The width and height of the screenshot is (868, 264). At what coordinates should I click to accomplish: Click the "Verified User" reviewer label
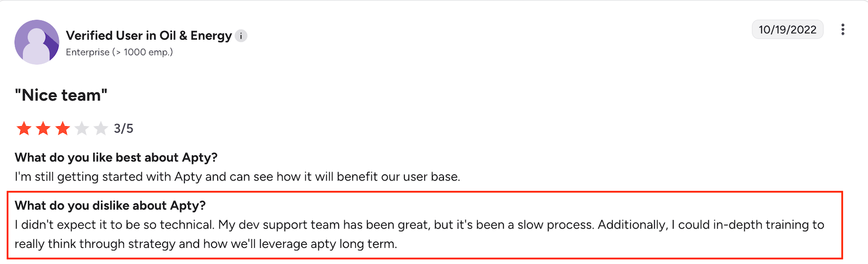(x=104, y=35)
